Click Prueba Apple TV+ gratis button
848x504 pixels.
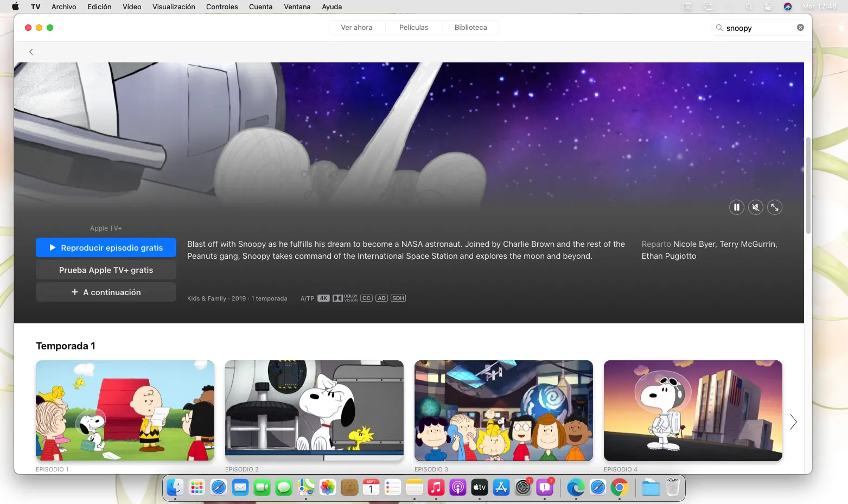coord(106,270)
